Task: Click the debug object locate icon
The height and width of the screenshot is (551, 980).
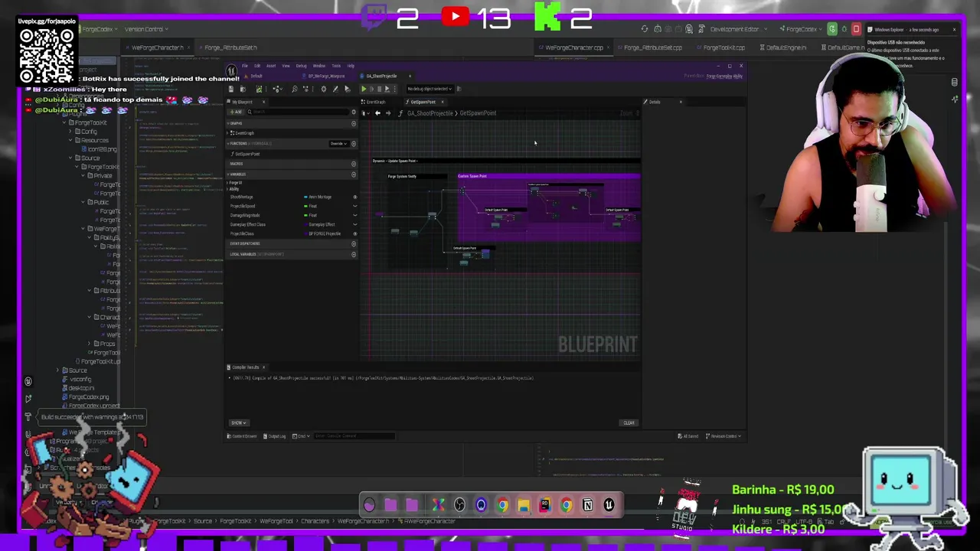Action: [x=459, y=89]
